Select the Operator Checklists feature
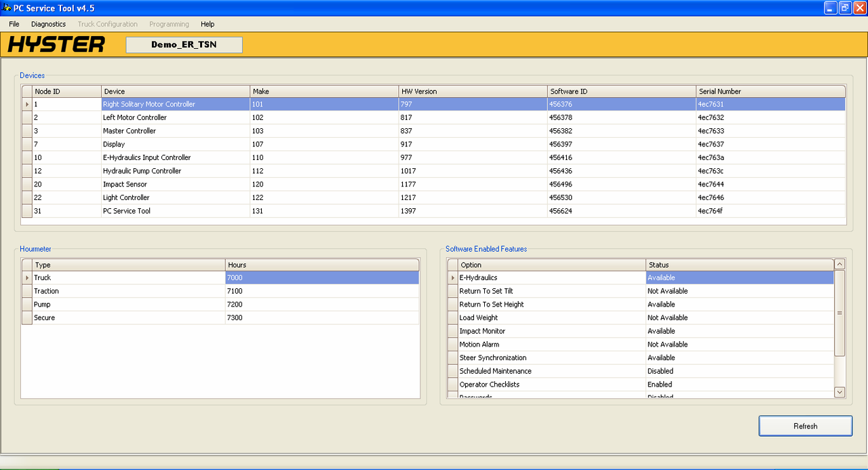 coord(640,385)
